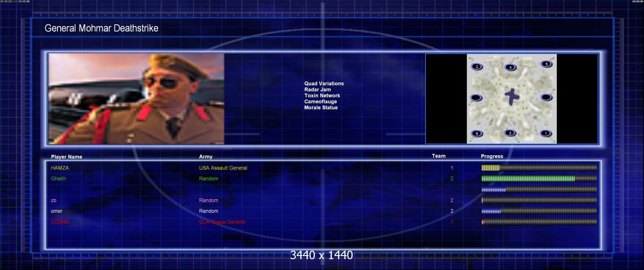Screen dimensions: 644x270
Task: Click start position 2 on the map
Action: click(x=477, y=67)
